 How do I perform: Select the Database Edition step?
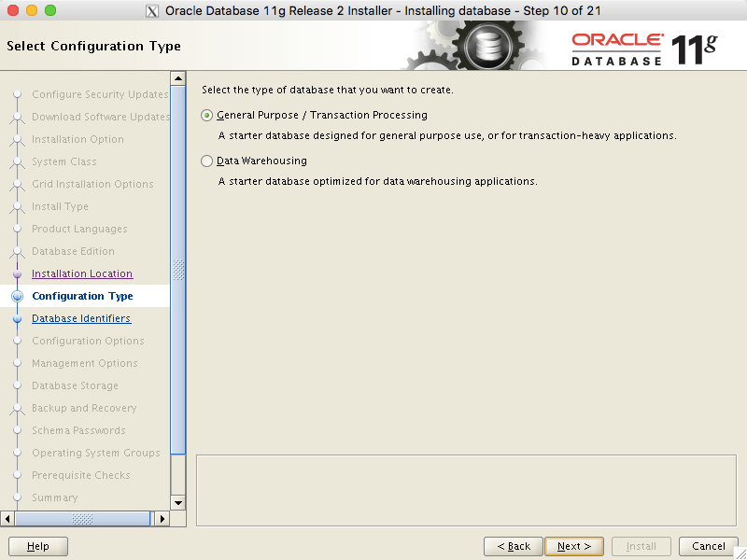click(x=72, y=251)
